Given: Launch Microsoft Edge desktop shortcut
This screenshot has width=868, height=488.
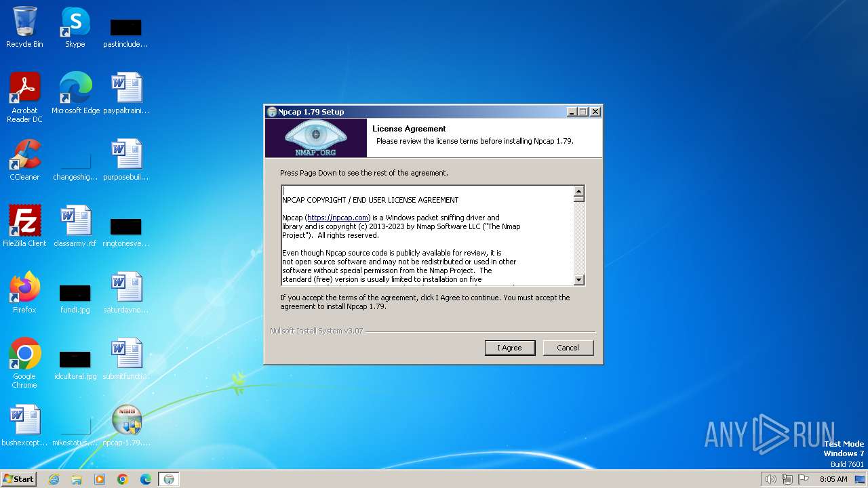Looking at the screenshot, I should coord(75,93).
